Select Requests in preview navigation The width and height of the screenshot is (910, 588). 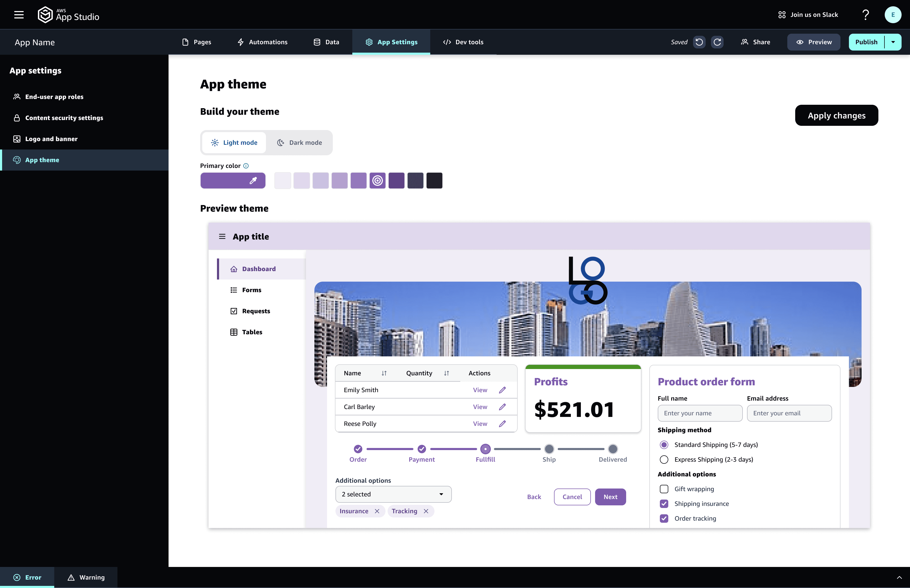coord(261,311)
